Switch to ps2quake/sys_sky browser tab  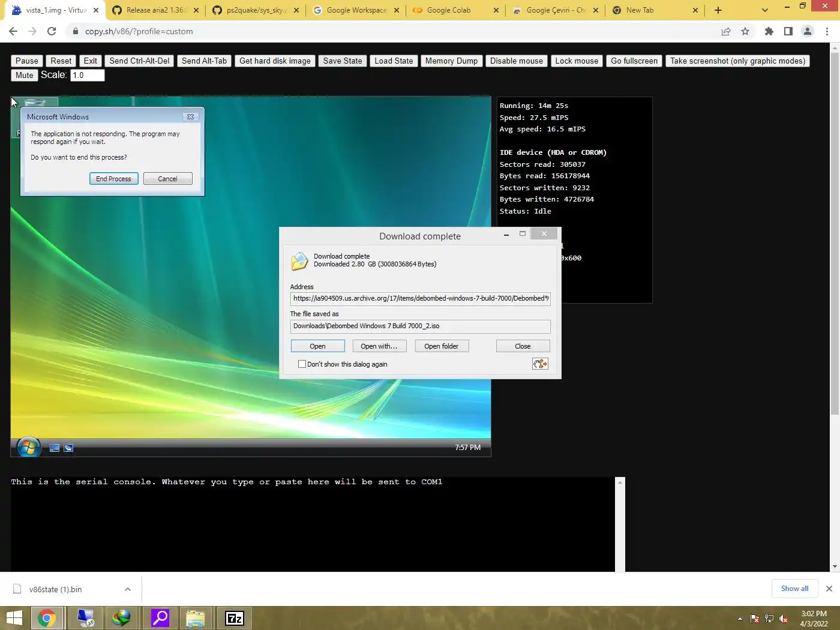(255, 10)
